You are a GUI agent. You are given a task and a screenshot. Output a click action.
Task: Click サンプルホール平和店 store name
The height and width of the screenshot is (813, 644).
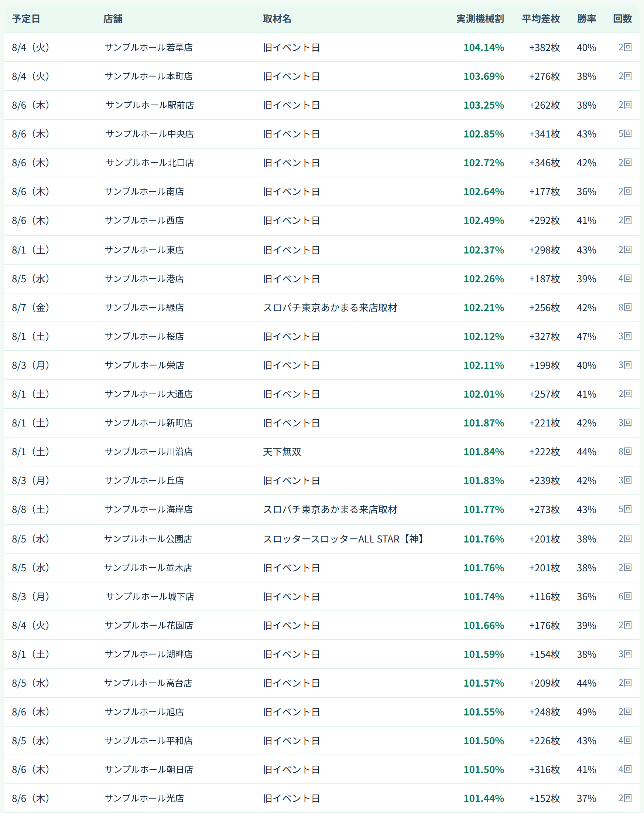pos(148,741)
